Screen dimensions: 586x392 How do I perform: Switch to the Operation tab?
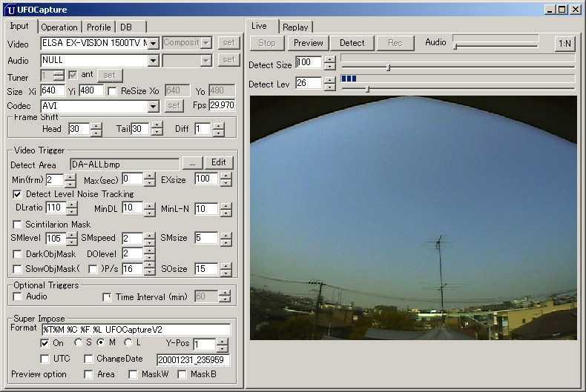59,27
